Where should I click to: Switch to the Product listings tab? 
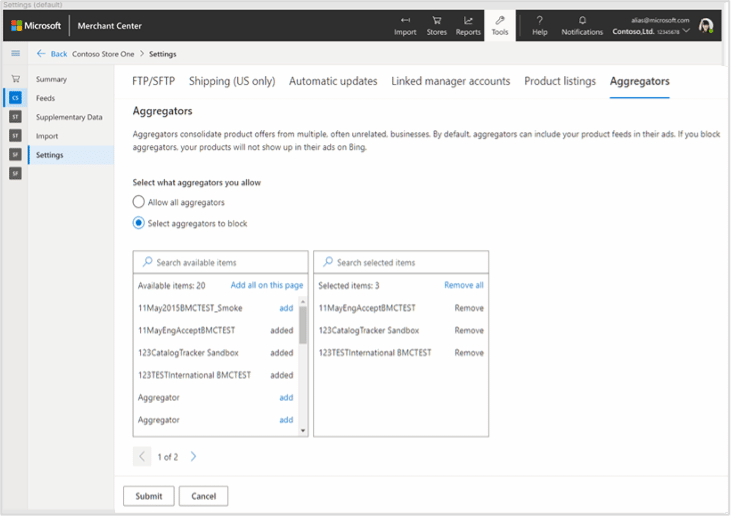point(559,81)
